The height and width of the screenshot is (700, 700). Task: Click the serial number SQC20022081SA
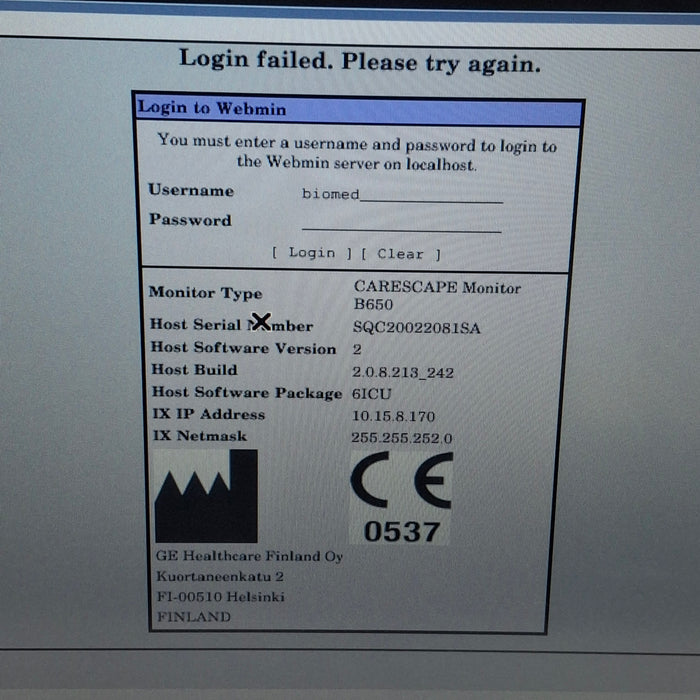(x=416, y=327)
